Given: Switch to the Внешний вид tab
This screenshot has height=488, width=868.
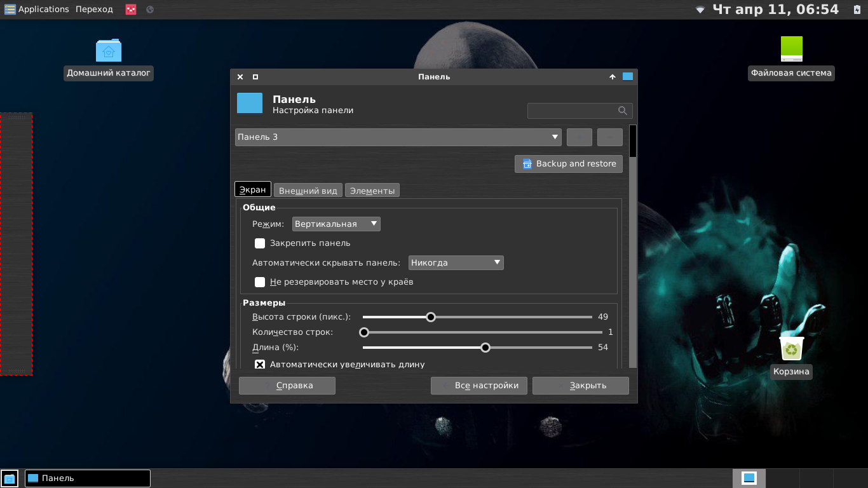Looking at the screenshot, I should pos(308,191).
